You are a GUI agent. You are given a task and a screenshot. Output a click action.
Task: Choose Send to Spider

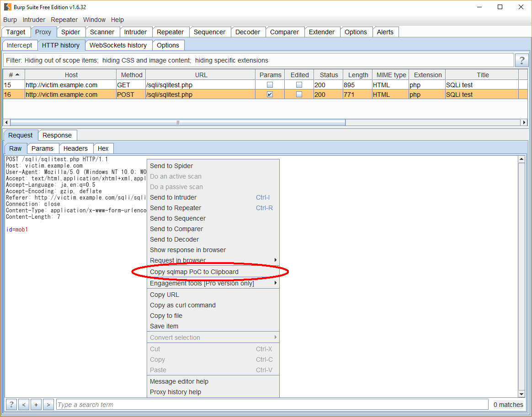tap(213, 166)
